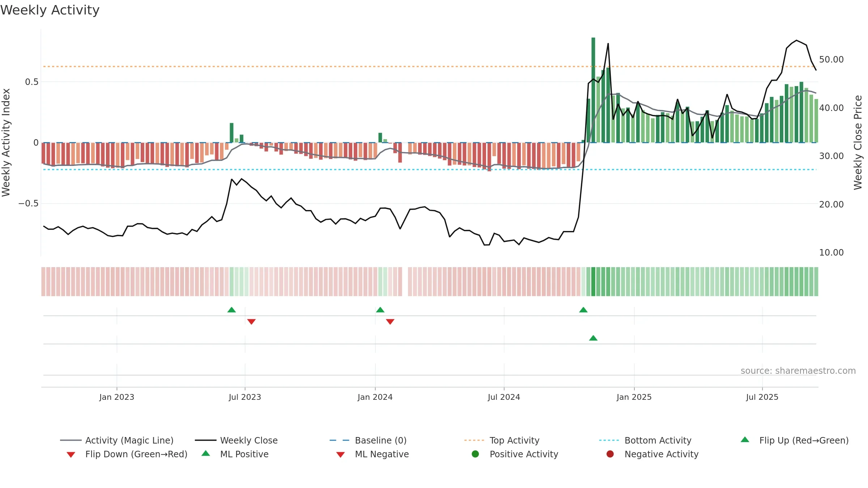This screenshot has width=868, height=488.
Task: Click the 10.00 price axis label
Action: [831, 252]
